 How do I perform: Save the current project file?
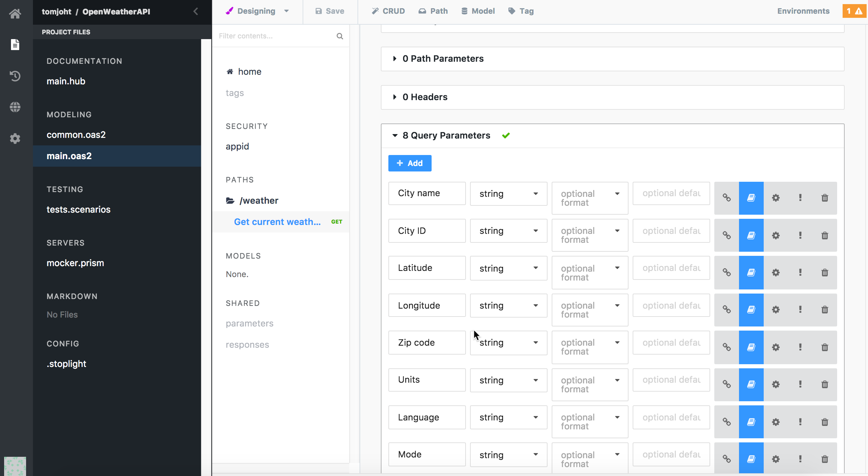332,11
